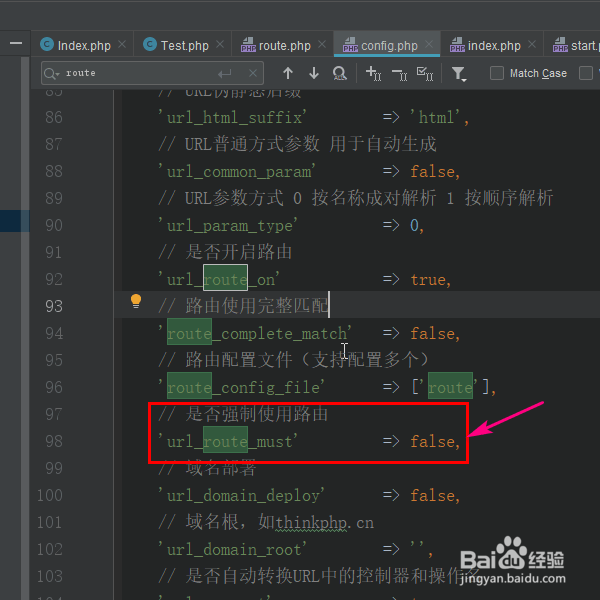Close the Test.php tab
Viewport: 600px width, 600px height.
point(220,45)
